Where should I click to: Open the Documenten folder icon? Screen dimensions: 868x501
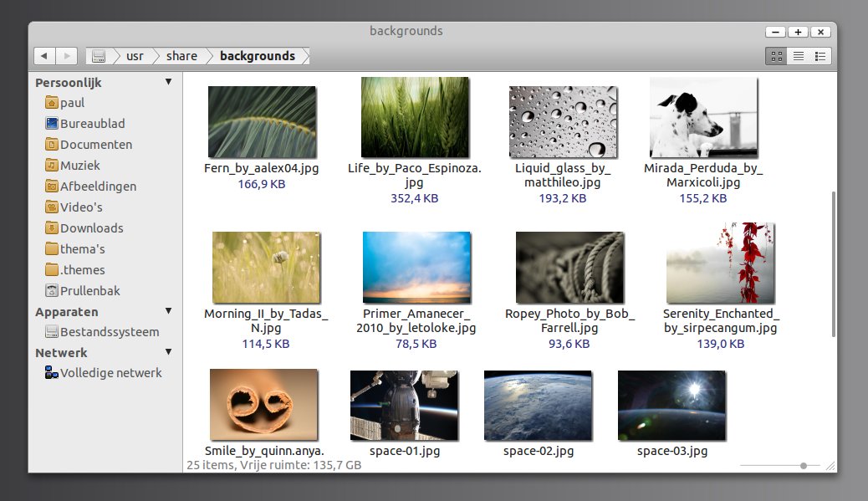click(x=52, y=145)
